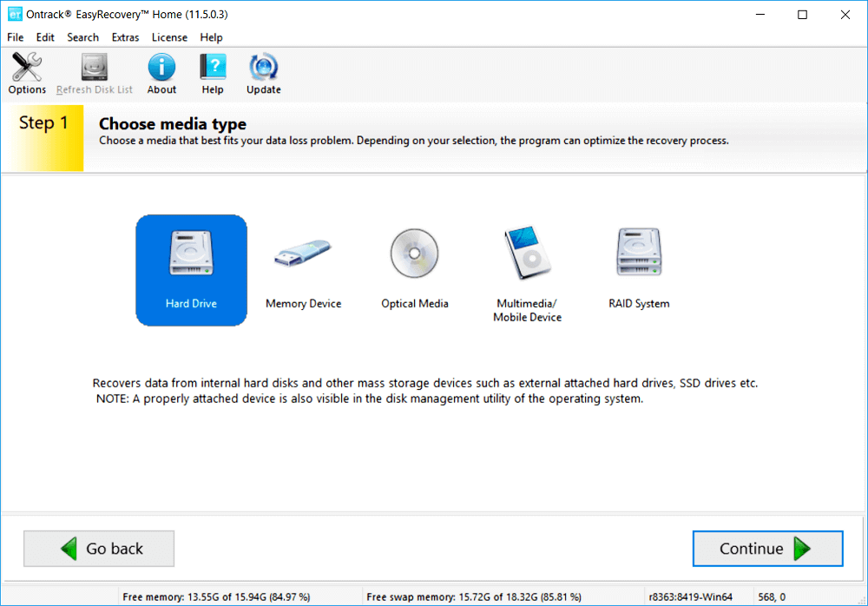
Task: Open the Edit menu
Action: [44, 37]
